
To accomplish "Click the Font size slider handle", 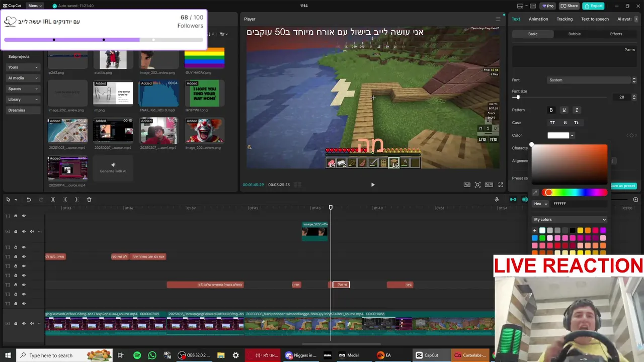I will (x=518, y=97).
